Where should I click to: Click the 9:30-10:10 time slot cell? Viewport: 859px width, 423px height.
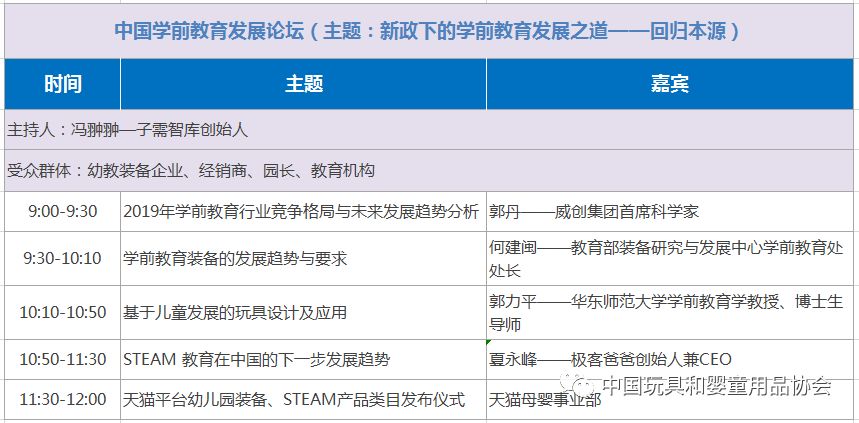coord(62,258)
